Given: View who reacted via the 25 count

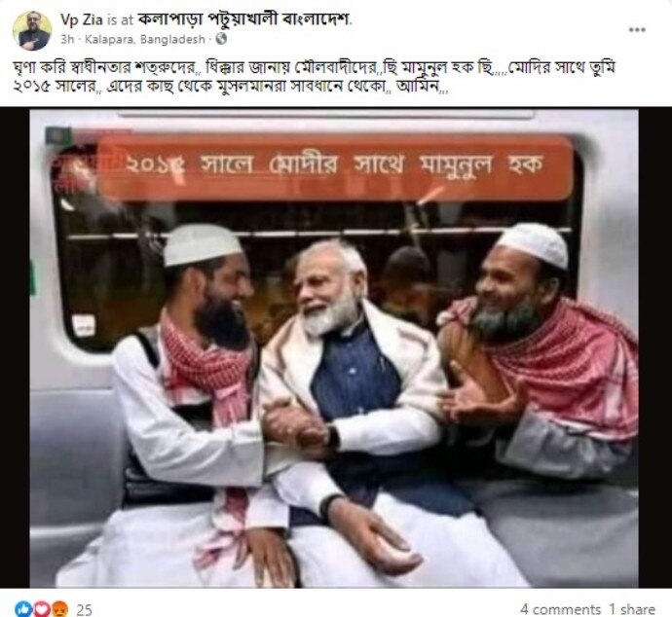Looking at the screenshot, I should click(x=85, y=609).
